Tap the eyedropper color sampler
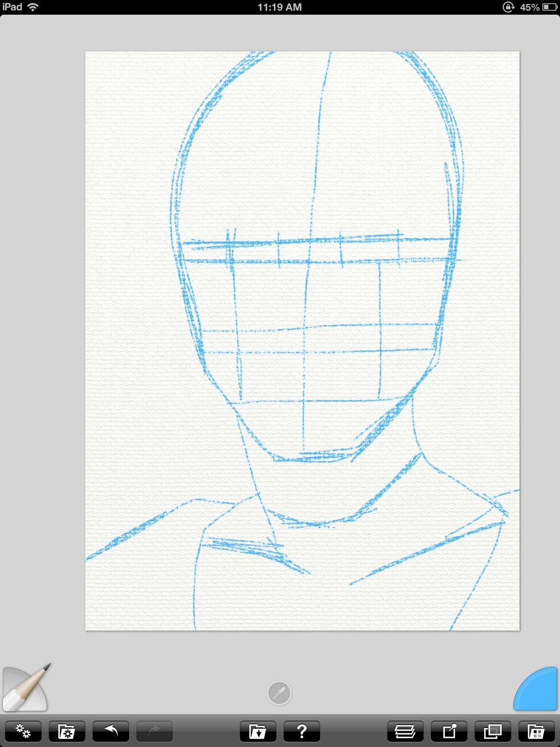560x747 pixels. click(279, 693)
